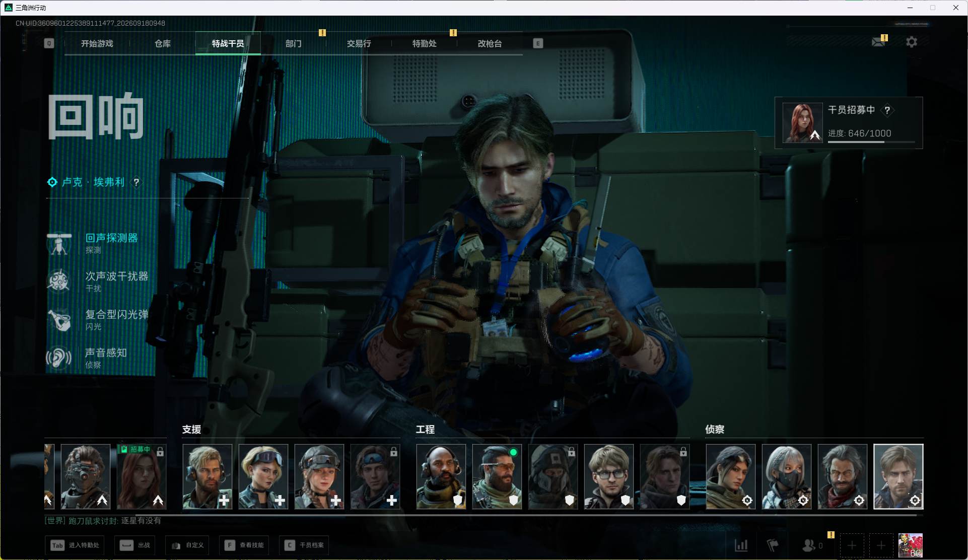Screen dimensions: 968x560
Task: Click the 支援 category header
Action: (192, 430)
